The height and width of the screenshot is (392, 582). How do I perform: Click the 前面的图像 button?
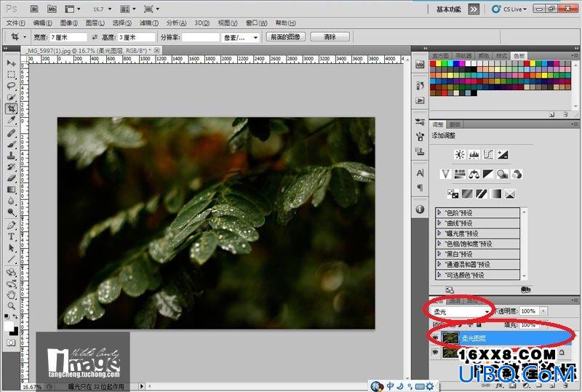(286, 37)
